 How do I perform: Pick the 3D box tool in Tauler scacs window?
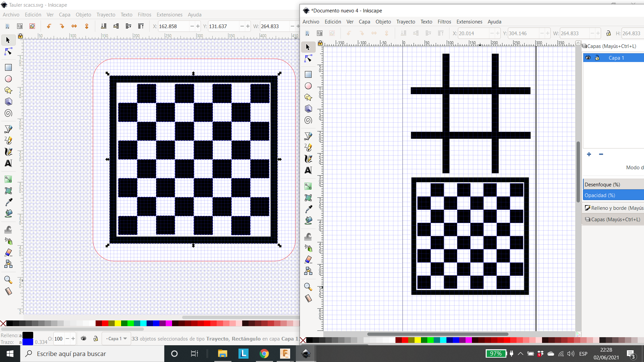click(x=8, y=102)
